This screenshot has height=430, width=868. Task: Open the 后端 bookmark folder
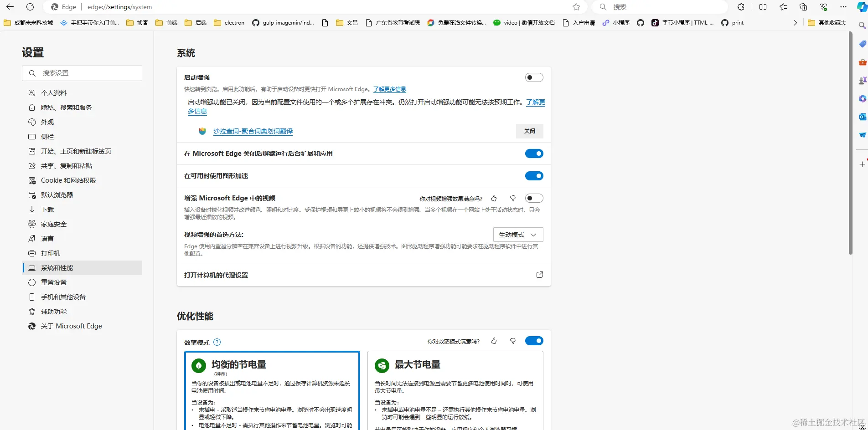click(x=196, y=23)
